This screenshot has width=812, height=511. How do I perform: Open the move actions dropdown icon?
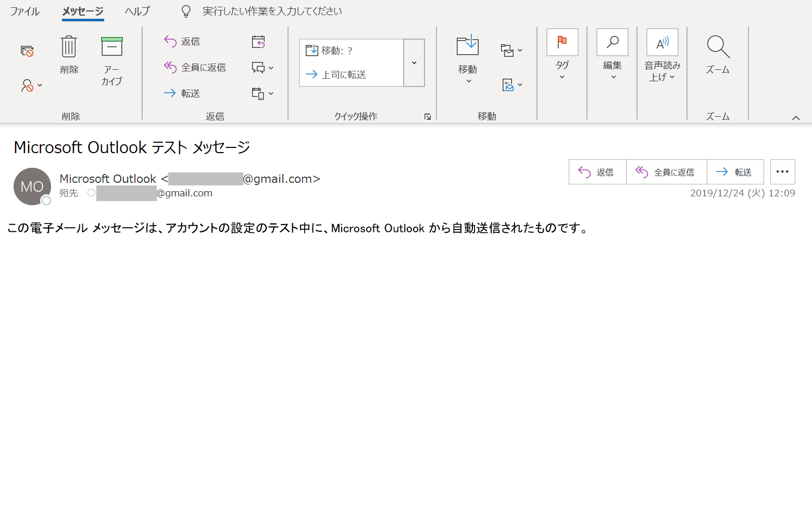pyautogui.click(x=511, y=85)
